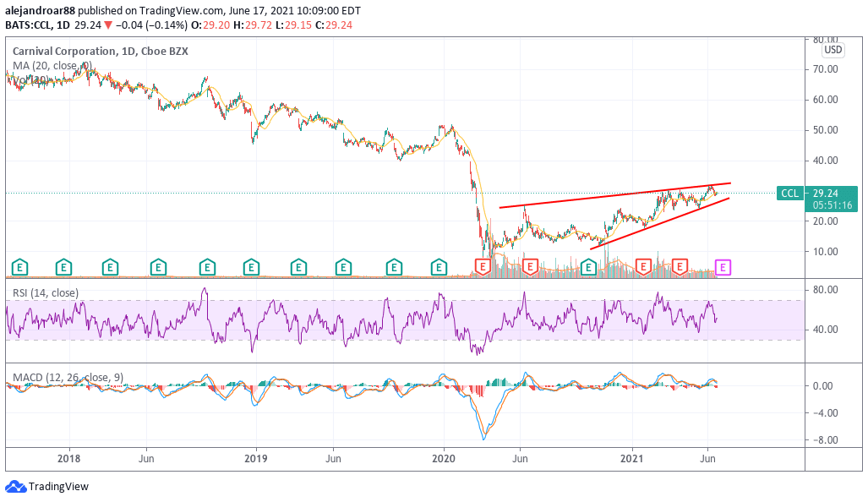This screenshot has width=868, height=502.
Task: Click the O:29.20 open value
Action: click(x=210, y=25)
